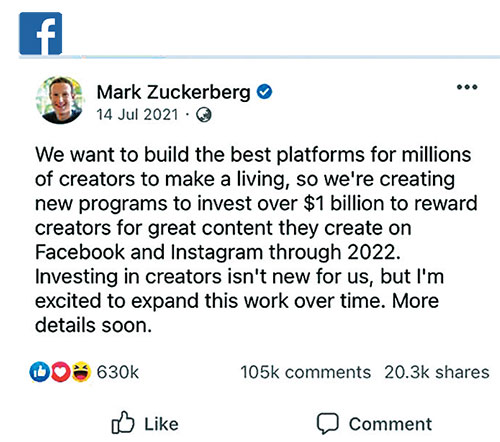Click the public globe privacy icon
The width and height of the screenshot is (500, 442).
pos(204,115)
